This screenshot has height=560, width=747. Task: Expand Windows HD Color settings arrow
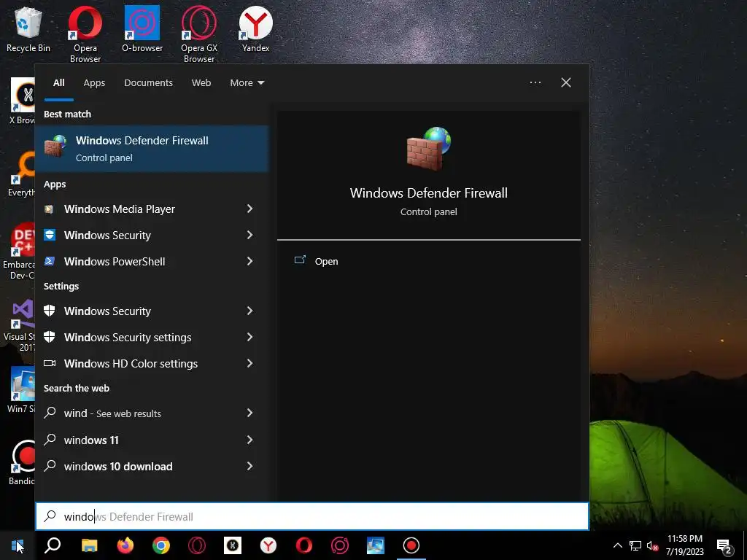point(249,363)
